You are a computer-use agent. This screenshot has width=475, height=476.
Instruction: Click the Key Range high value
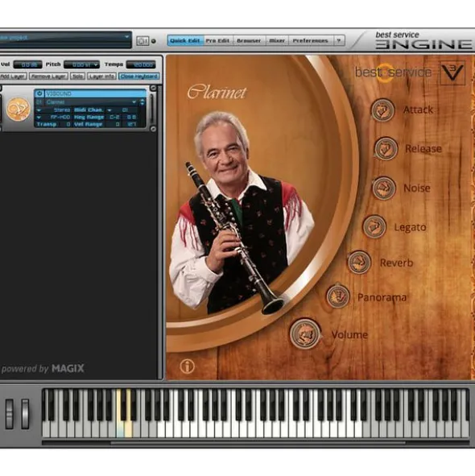pyautogui.click(x=131, y=117)
